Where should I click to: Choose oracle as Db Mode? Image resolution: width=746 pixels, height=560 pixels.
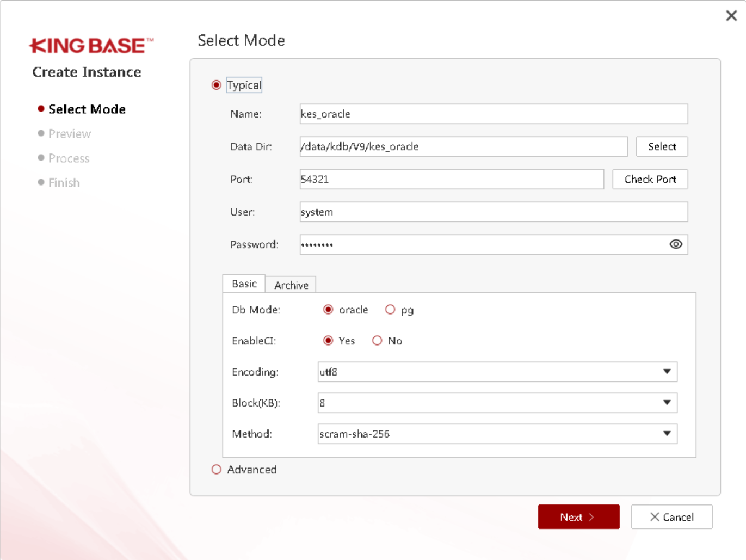tap(328, 310)
